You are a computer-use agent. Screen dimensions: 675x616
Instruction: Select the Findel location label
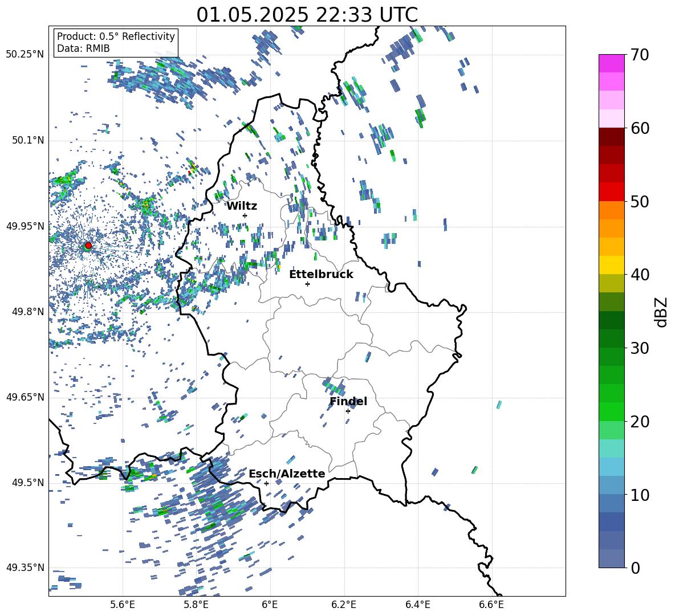click(348, 401)
